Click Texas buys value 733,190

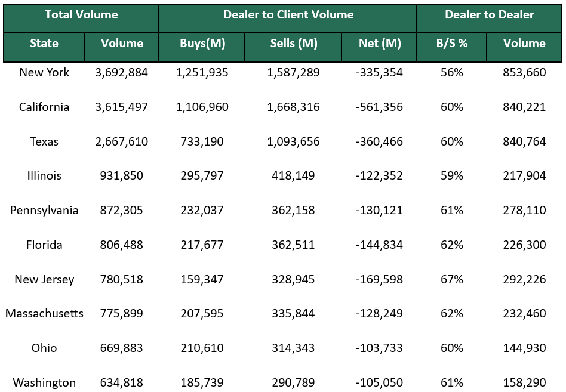click(x=202, y=142)
